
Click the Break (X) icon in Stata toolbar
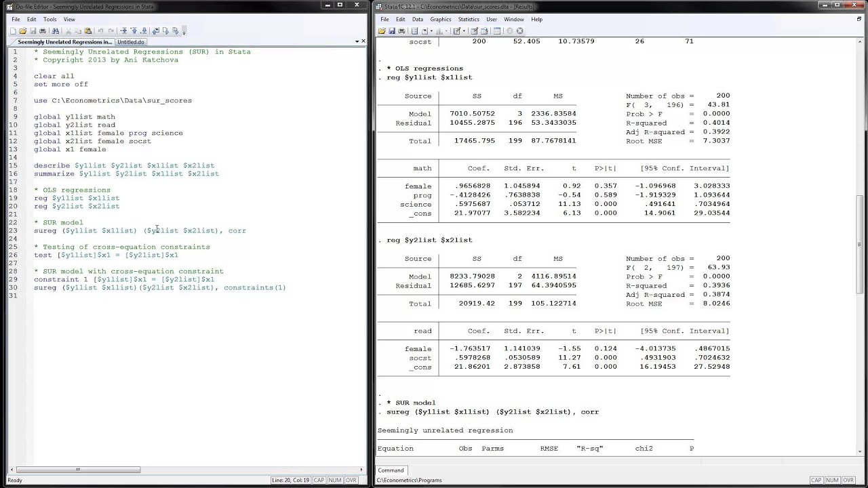(519, 30)
